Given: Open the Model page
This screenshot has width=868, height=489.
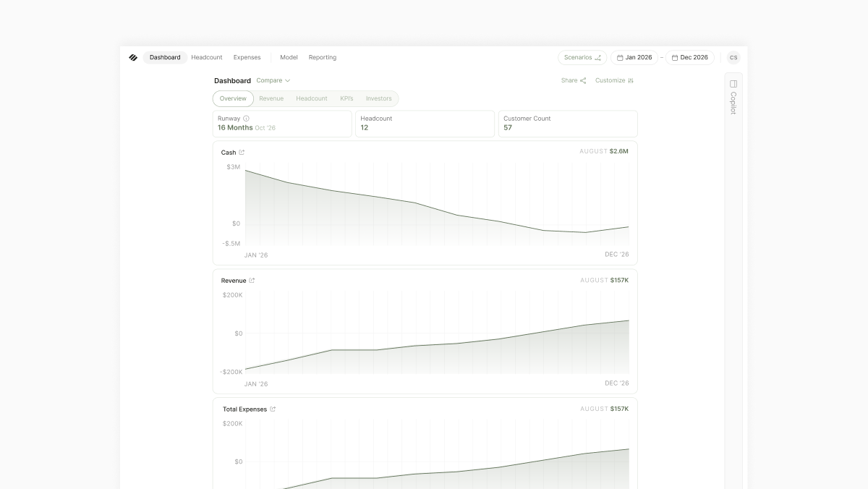Looking at the screenshot, I should 289,58.
